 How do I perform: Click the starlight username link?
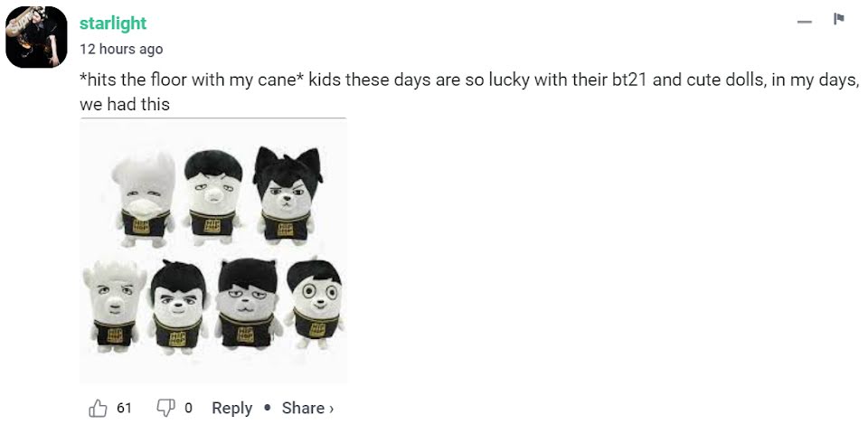[113, 24]
